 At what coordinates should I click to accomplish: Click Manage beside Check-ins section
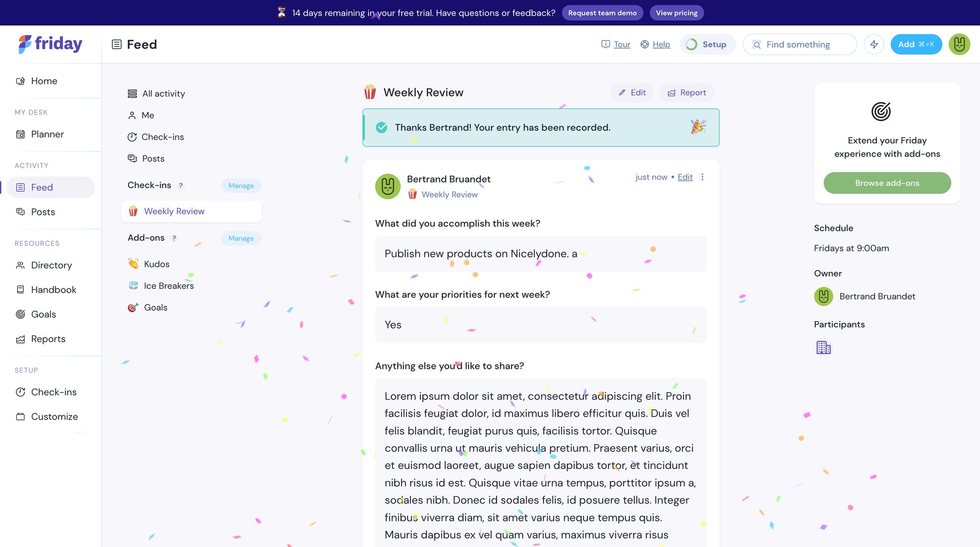241,186
